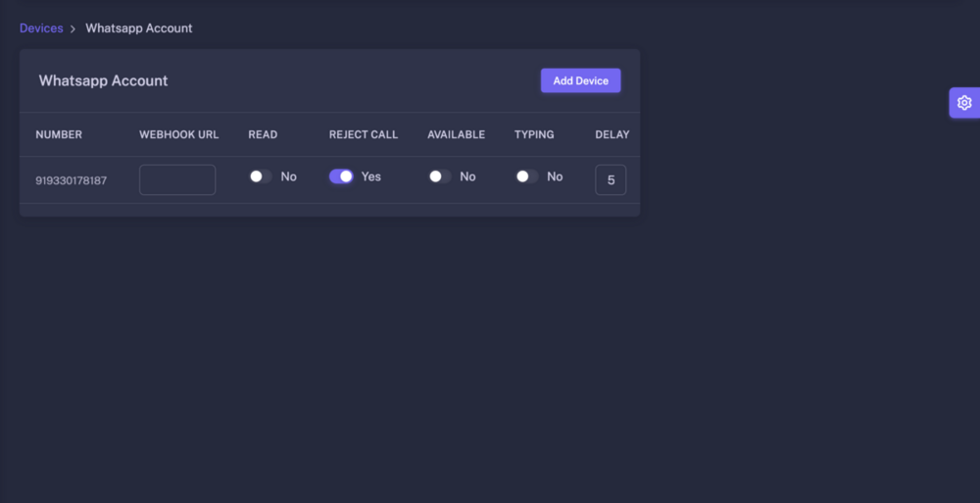Open the settings gear panel
980x503 pixels.
click(964, 103)
